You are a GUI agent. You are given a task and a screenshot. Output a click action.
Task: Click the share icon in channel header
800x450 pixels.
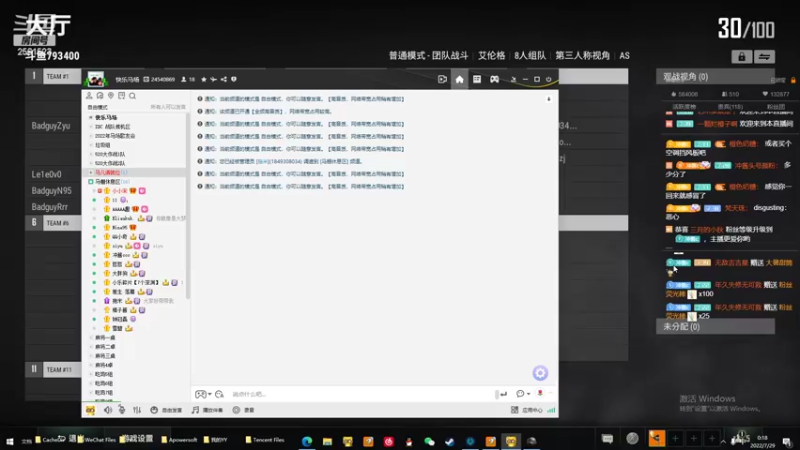pyautogui.click(x=223, y=80)
